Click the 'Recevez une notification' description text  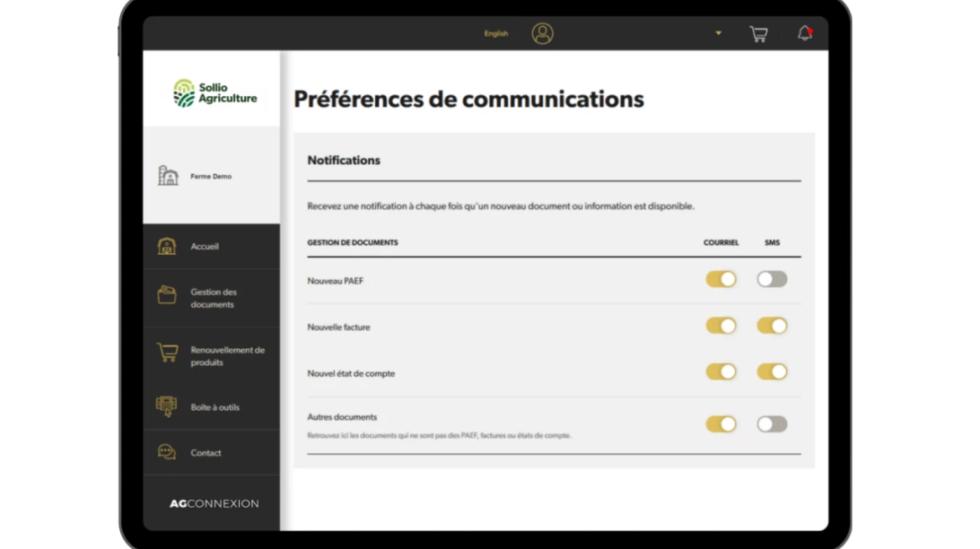coord(501,206)
